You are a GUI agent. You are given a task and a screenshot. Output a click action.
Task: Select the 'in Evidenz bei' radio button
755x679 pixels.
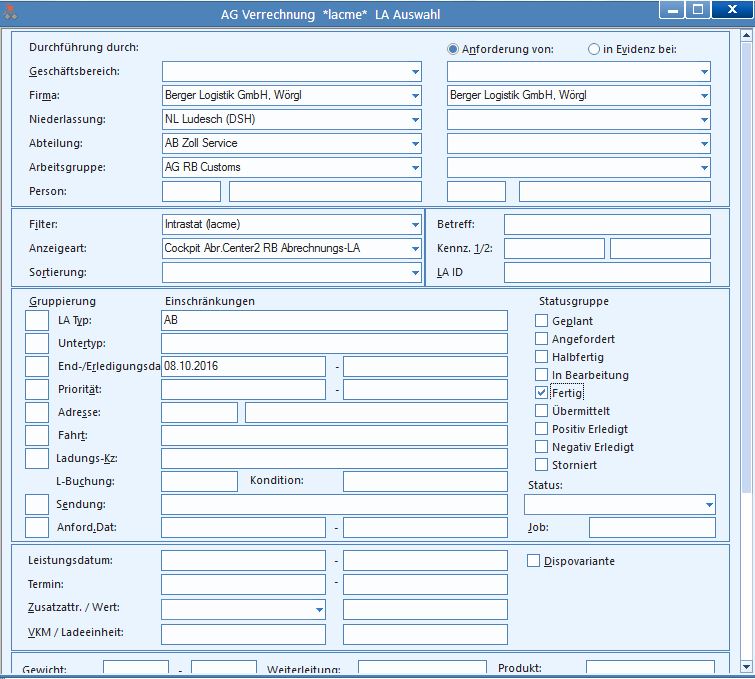coord(594,49)
